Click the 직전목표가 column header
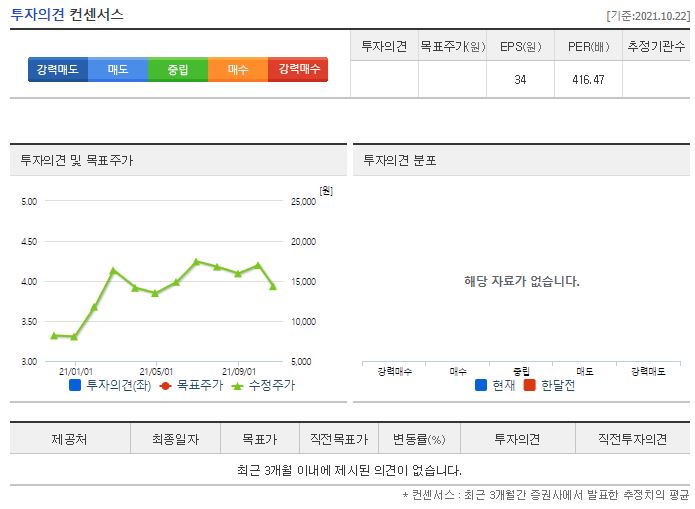The width and height of the screenshot is (695, 509). click(x=339, y=439)
